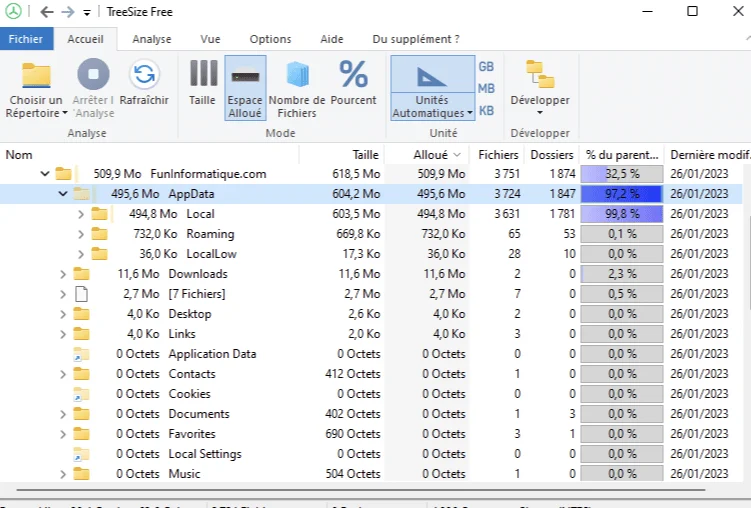Switch to the Analyse tab

point(152,39)
